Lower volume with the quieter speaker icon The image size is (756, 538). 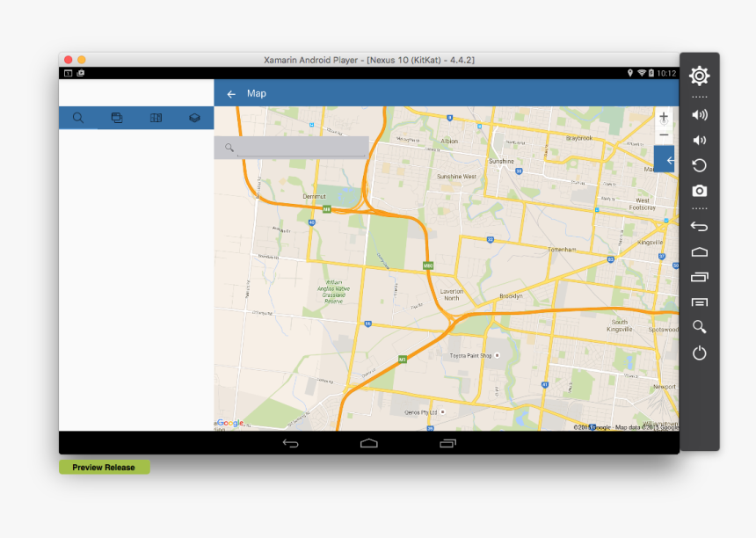click(x=699, y=141)
